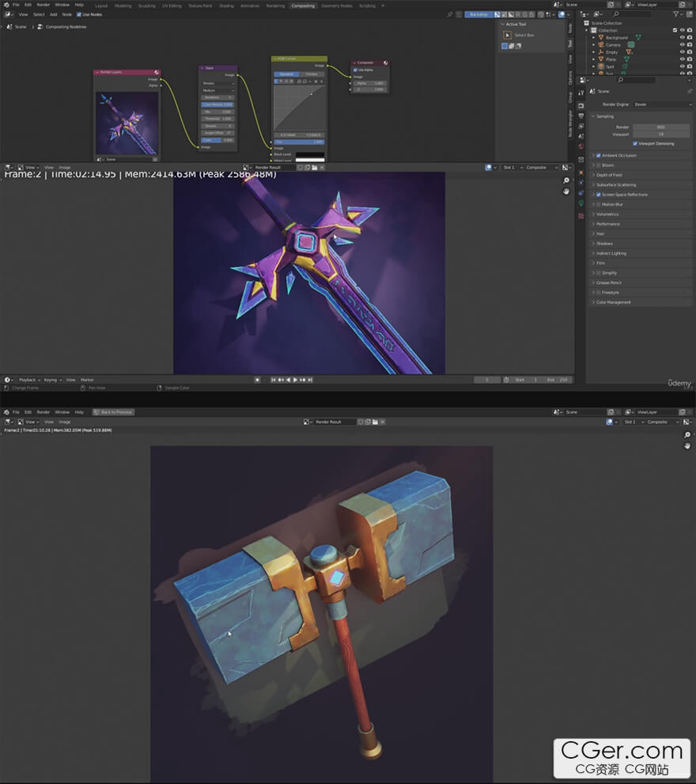Click the zoom magnifier icon in lower render window
The image size is (696, 784).
coord(687,435)
